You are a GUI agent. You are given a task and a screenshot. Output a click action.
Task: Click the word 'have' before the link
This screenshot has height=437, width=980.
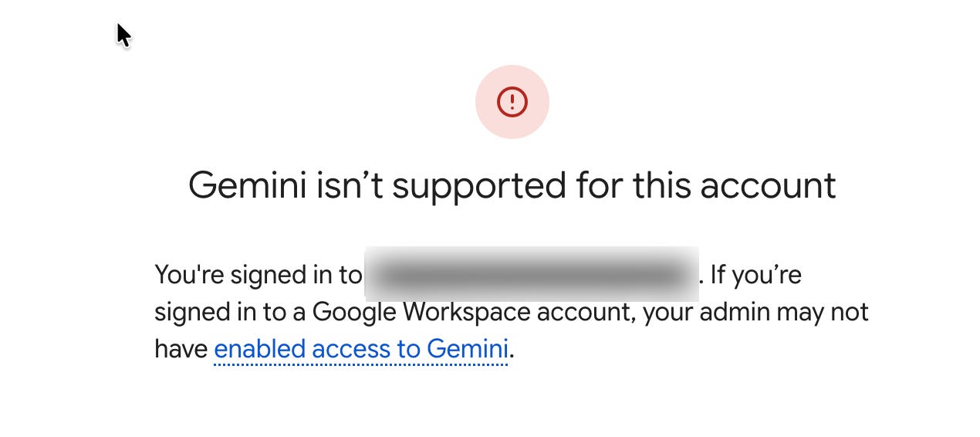pos(181,350)
